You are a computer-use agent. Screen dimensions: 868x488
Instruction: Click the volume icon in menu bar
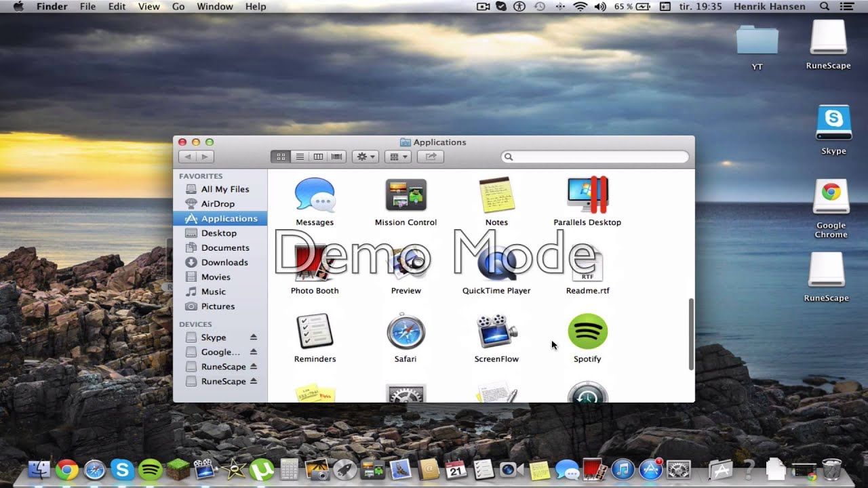click(x=600, y=7)
